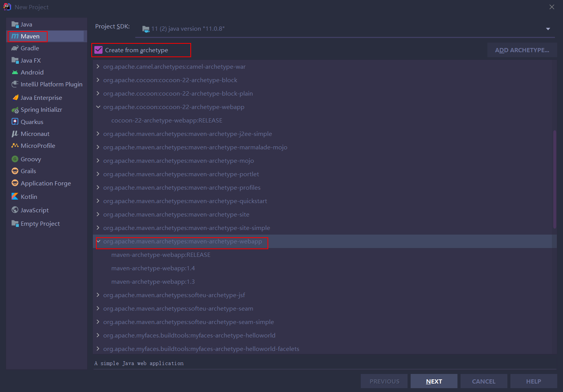
Task: Click the Help button
Action: (533, 381)
